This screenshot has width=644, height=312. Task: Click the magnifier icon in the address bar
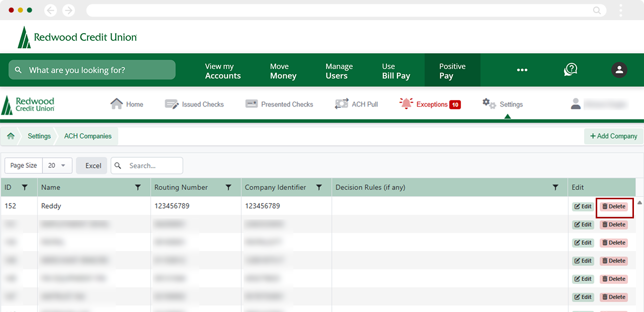[597, 11]
